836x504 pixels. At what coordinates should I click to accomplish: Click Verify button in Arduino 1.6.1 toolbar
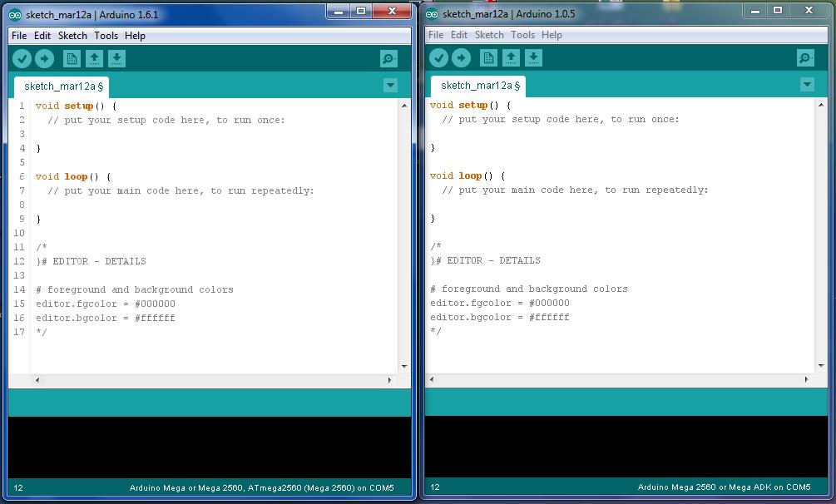(x=22, y=58)
